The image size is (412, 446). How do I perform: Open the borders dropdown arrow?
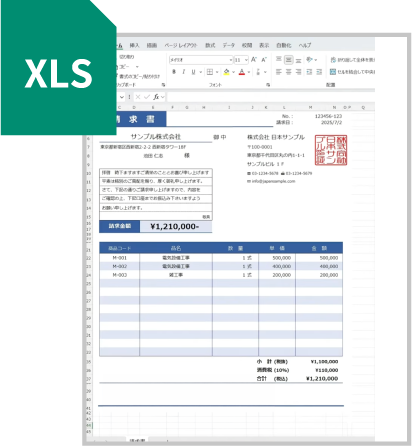tap(217, 72)
